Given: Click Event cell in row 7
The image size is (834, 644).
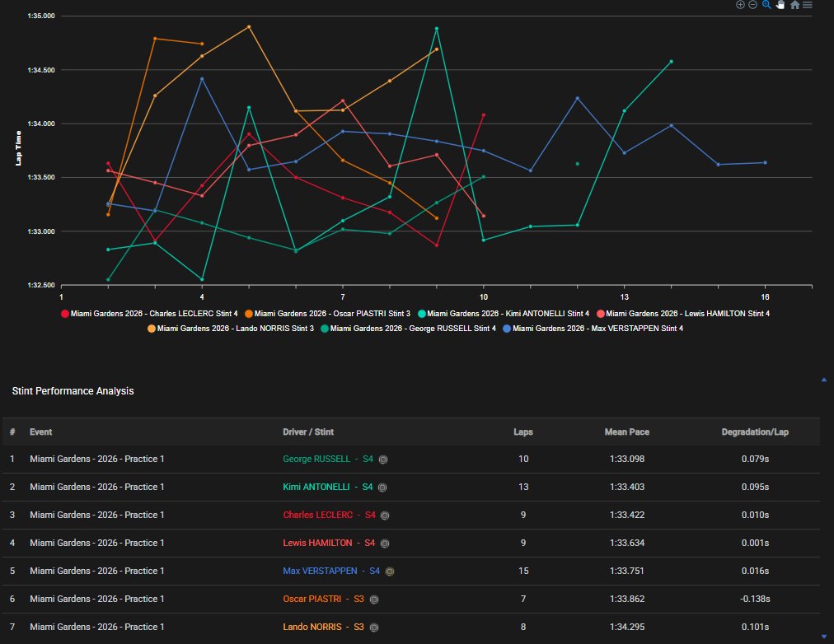Looking at the screenshot, I should point(96,627).
